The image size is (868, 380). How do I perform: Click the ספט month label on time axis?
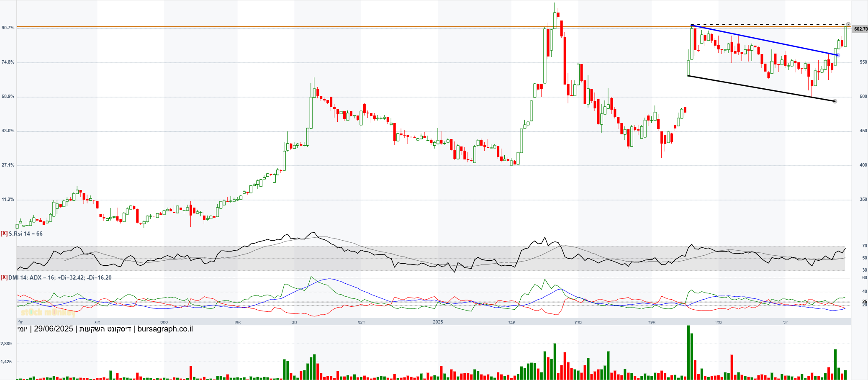(x=164, y=322)
